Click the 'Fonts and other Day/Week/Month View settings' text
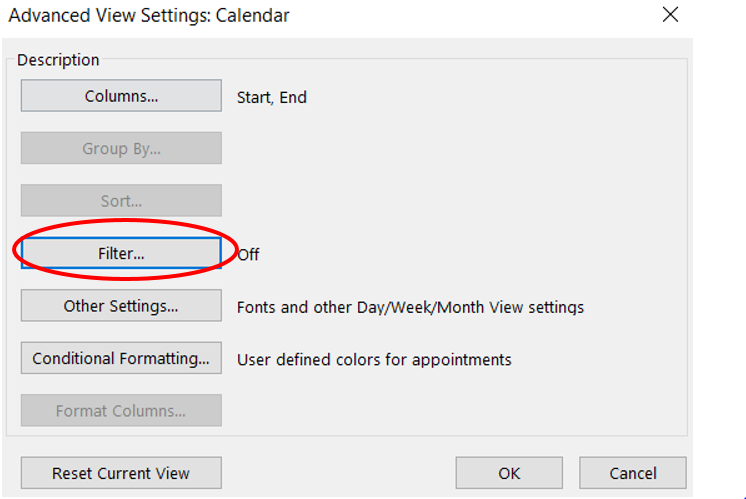746x499 pixels. point(410,307)
